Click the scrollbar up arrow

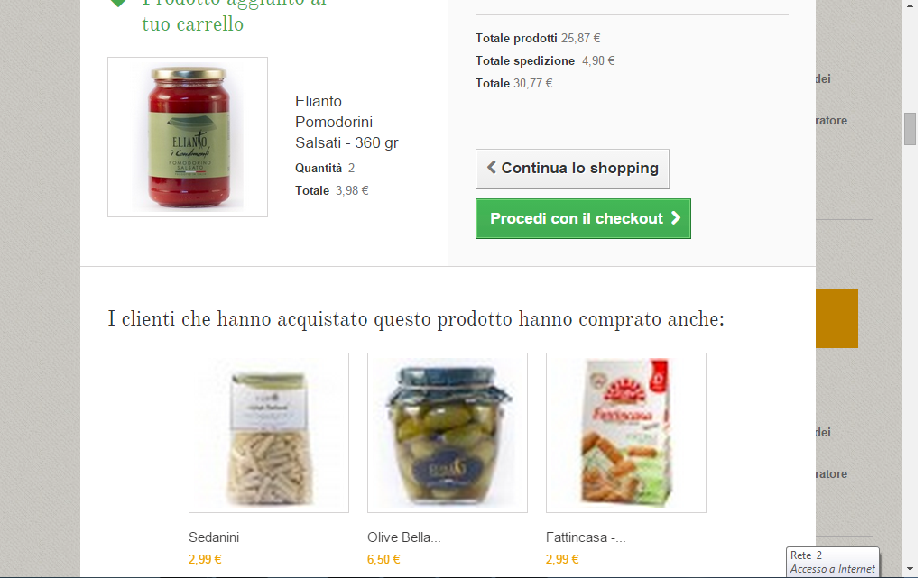coord(910,5)
